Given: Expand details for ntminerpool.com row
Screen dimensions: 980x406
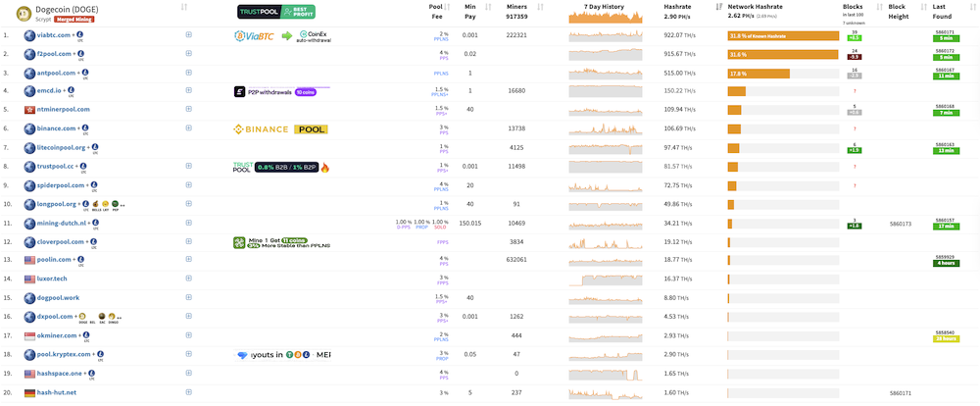Looking at the screenshot, I should [188, 110].
